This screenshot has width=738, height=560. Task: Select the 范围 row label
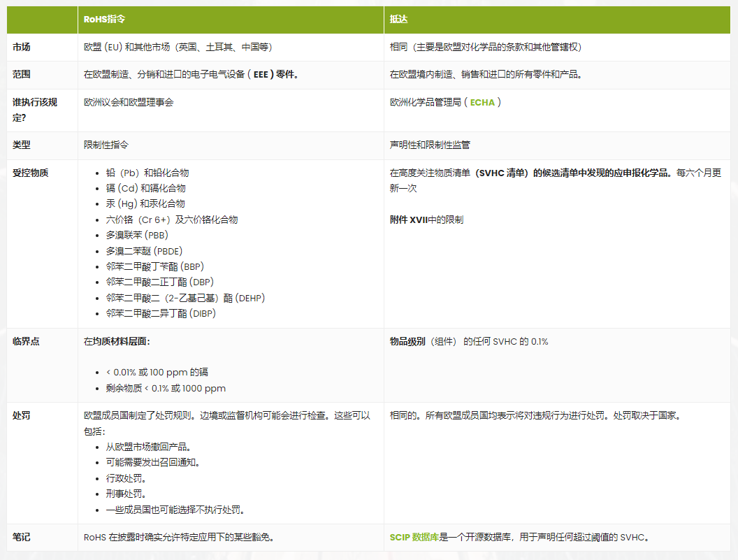pos(22,75)
